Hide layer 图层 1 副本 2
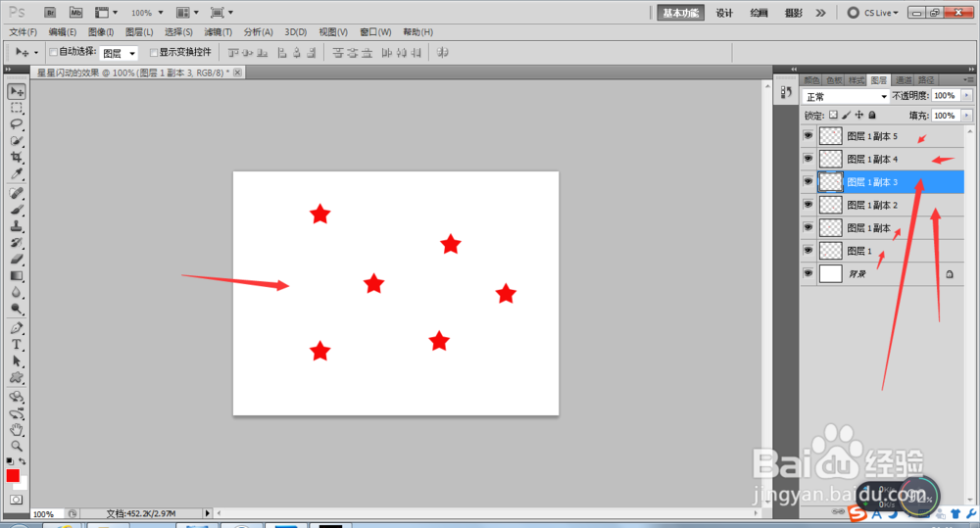The width and height of the screenshot is (980, 528). 808,205
